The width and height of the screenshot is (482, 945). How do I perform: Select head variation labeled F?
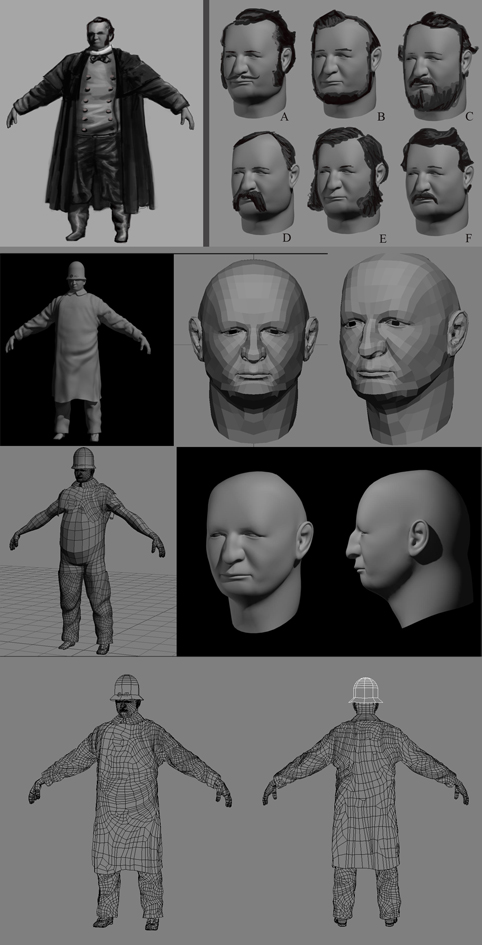[x=438, y=181]
